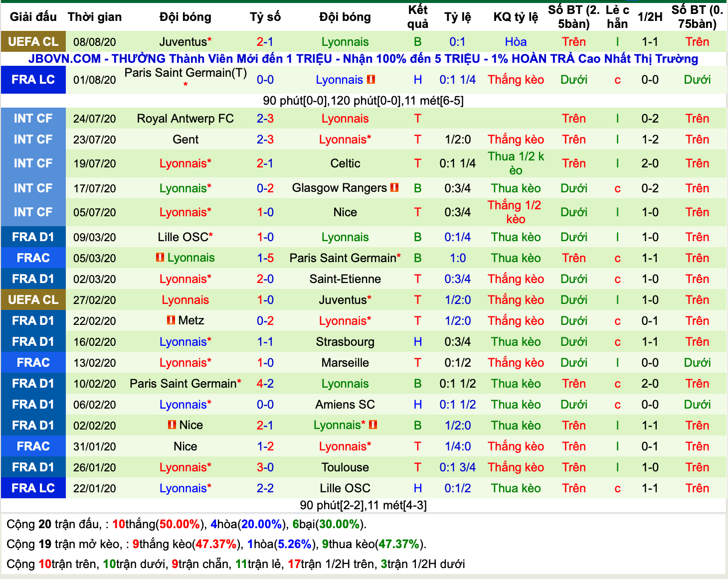Click the 1-5 score against Paris Saint Germain

[x=265, y=258]
